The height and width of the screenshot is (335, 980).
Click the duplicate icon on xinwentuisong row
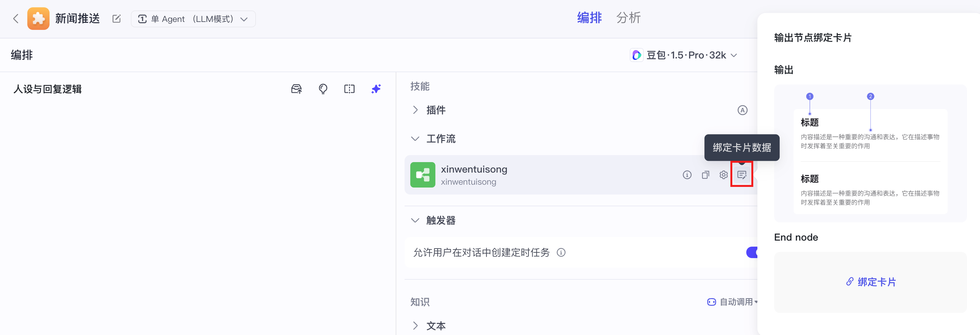point(705,175)
